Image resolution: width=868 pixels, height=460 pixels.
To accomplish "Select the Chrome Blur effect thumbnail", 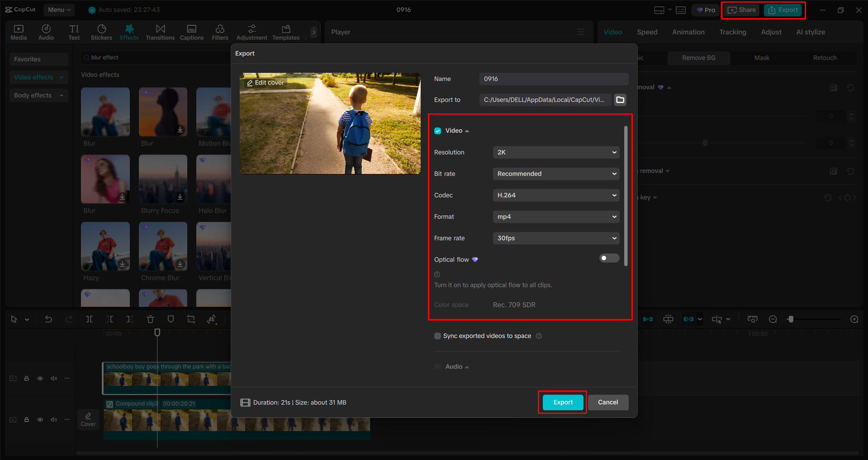I will tap(162, 247).
